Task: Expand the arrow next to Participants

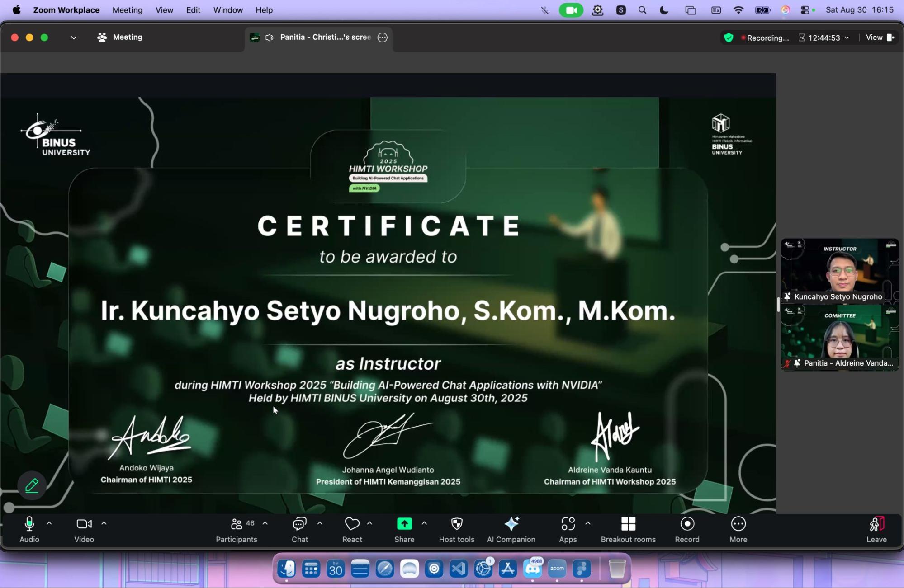Action: click(x=265, y=523)
